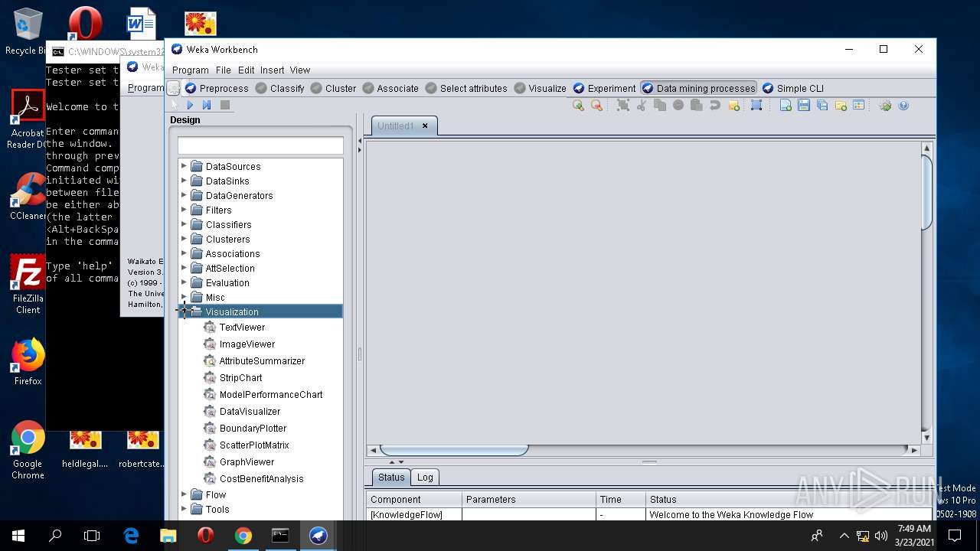
Task: Click the Delete (round) toolbar icon
Action: (x=678, y=106)
